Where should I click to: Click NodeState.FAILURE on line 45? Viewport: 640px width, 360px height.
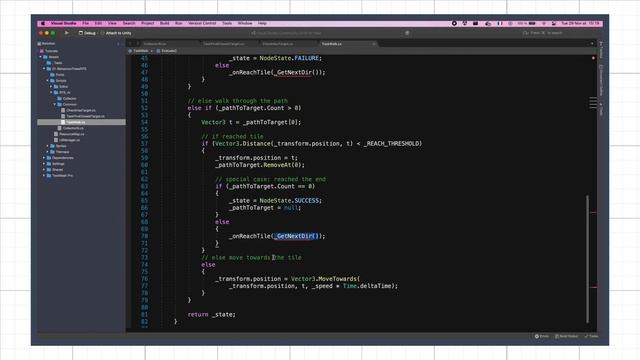(x=289, y=58)
